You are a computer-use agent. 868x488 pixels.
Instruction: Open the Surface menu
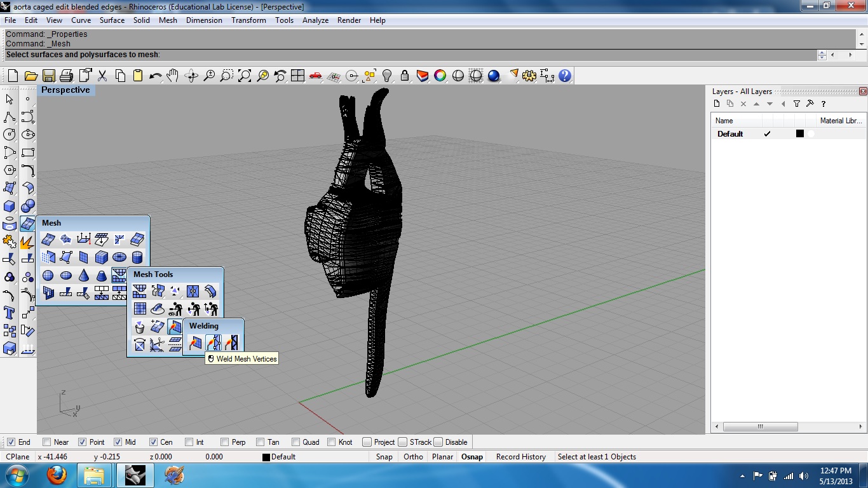[x=112, y=20]
